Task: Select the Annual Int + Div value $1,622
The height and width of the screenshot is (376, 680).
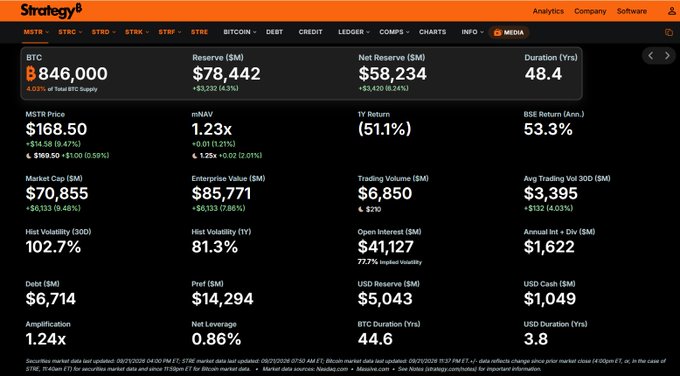Action: coord(549,247)
